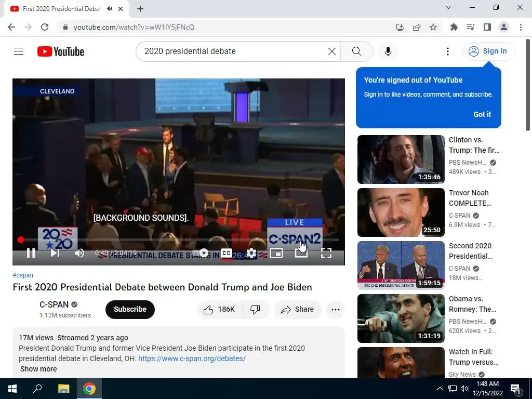The height and width of the screenshot is (399, 532).
Task: Open the tab search chevron
Action: [x=448, y=7]
